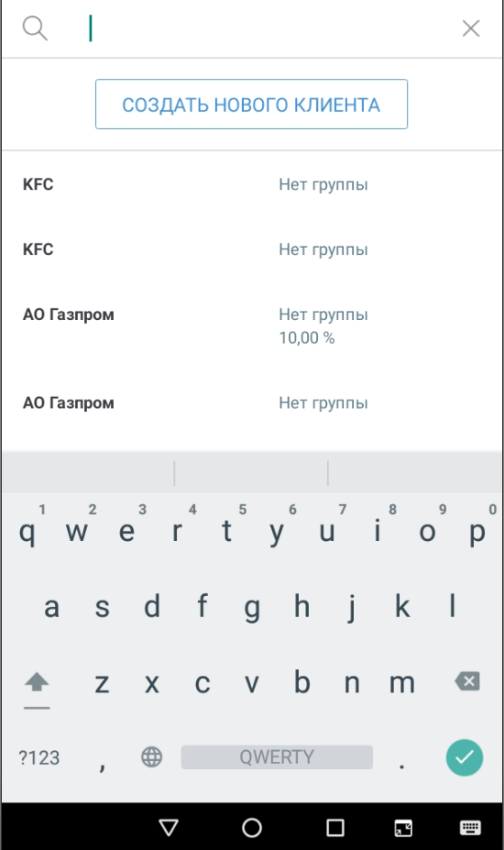Select the first KFC client
This screenshot has height=850, width=504.
(251, 184)
